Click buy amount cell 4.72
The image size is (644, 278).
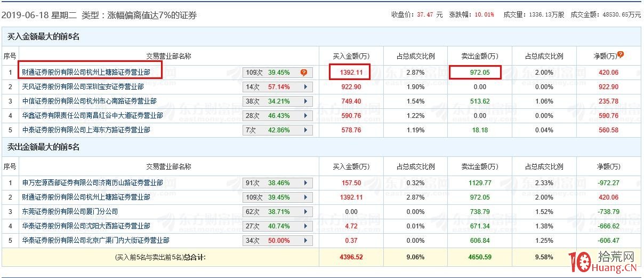pyautogui.click(x=351, y=226)
